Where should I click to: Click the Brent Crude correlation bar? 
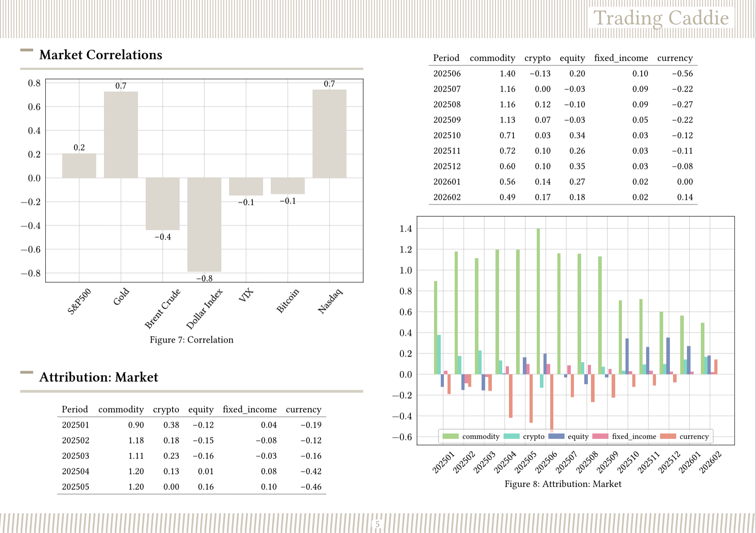pyautogui.click(x=162, y=204)
